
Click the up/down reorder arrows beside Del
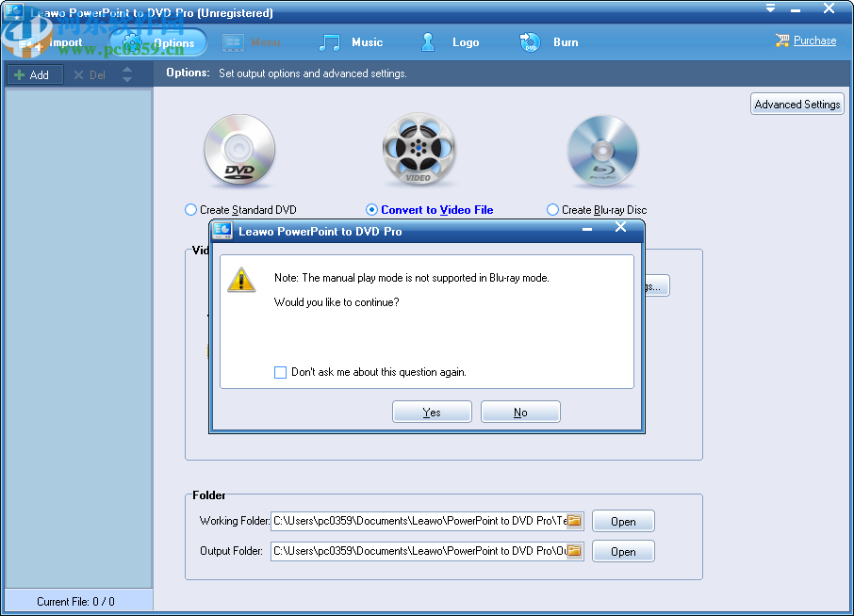tap(126, 74)
